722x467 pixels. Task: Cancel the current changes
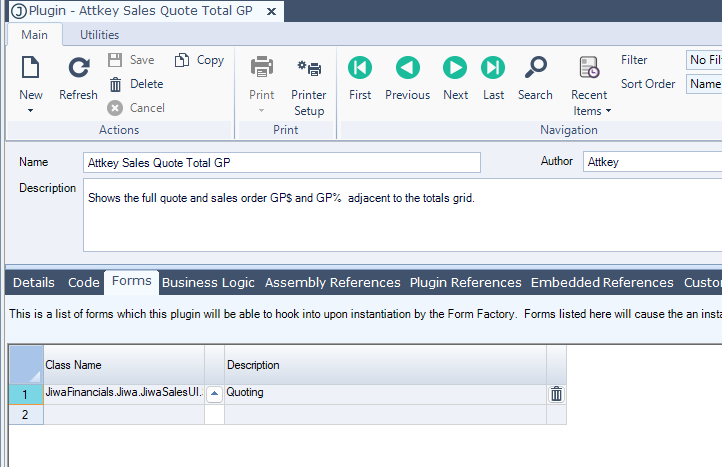click(x=136, y=108)
